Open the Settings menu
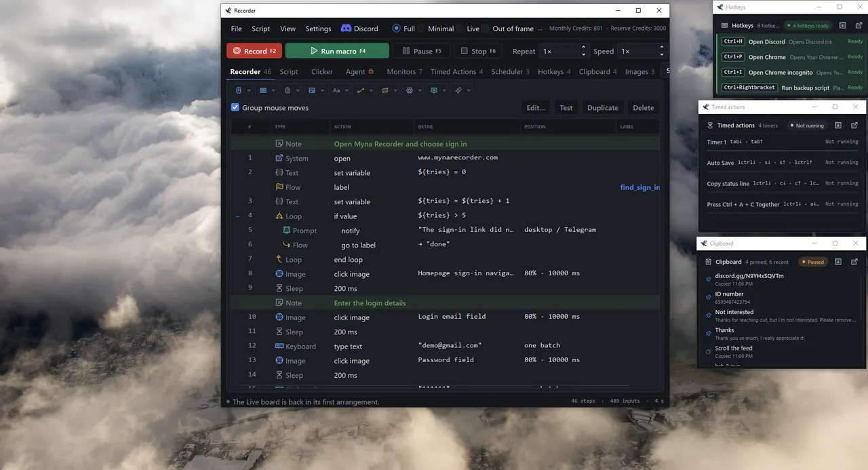 [318, 28]
